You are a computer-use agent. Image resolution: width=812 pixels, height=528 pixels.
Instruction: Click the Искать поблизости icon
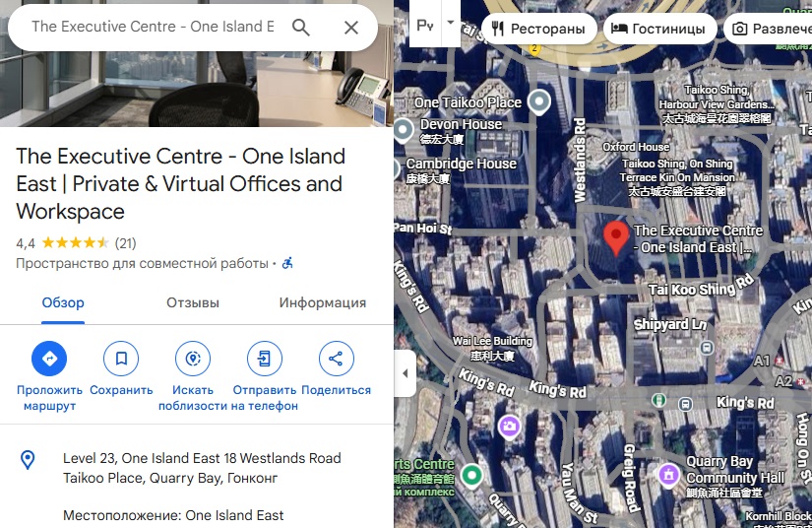coord(193,358)
